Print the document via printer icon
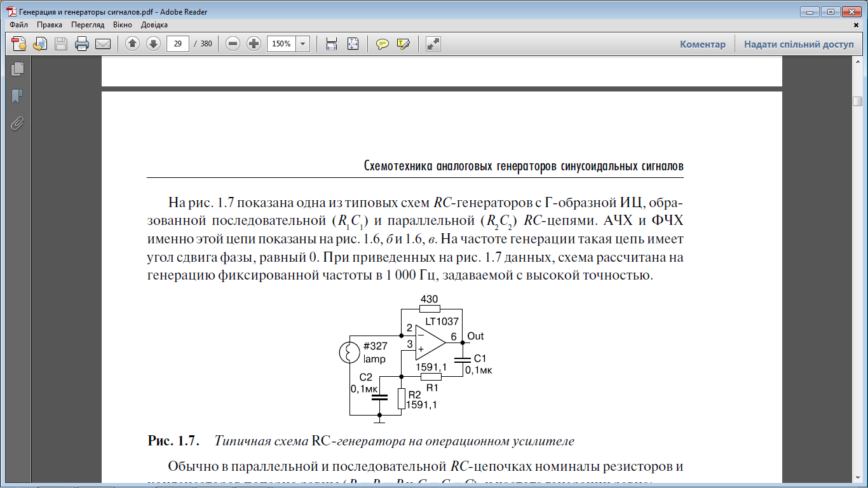868x488 pixels. pyautogui.click(x=82, y=44)
